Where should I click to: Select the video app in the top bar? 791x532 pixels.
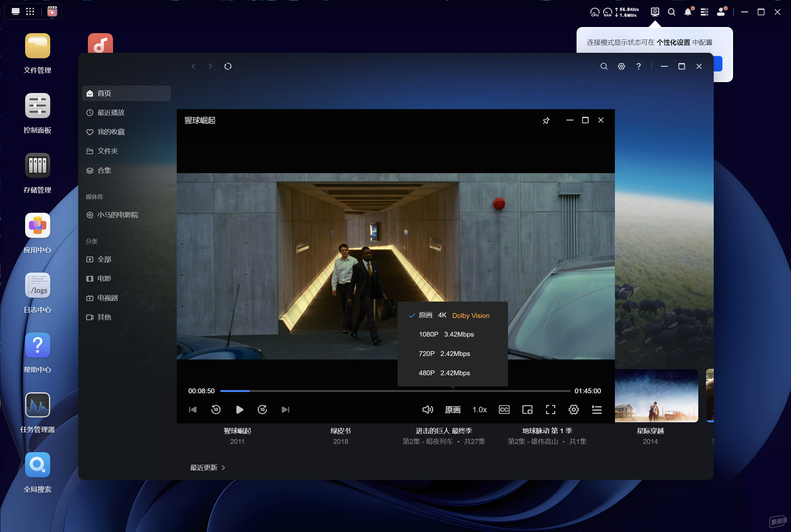[x=52, y=12]
